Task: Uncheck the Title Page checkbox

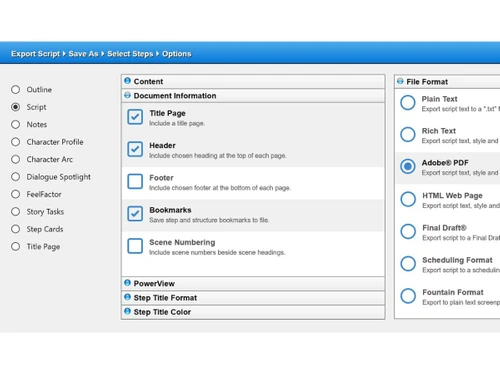Action: [135, 117]
